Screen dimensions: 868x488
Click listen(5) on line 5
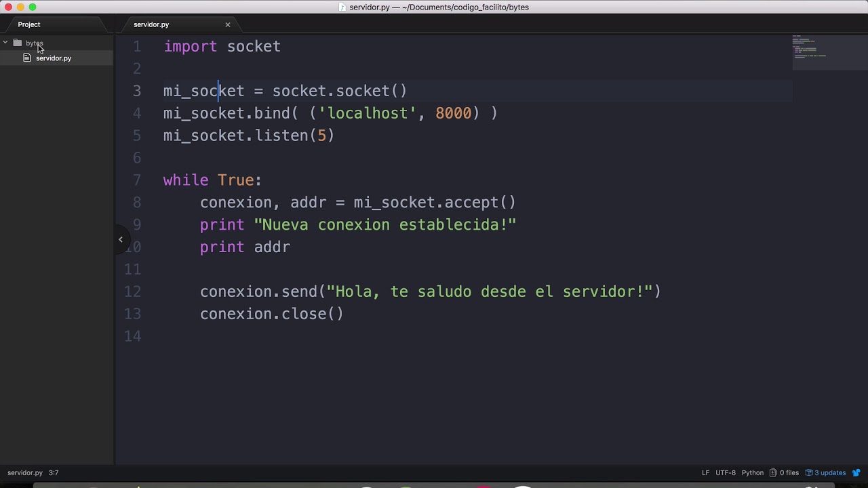pyautogui.click(x=295, y=136)
